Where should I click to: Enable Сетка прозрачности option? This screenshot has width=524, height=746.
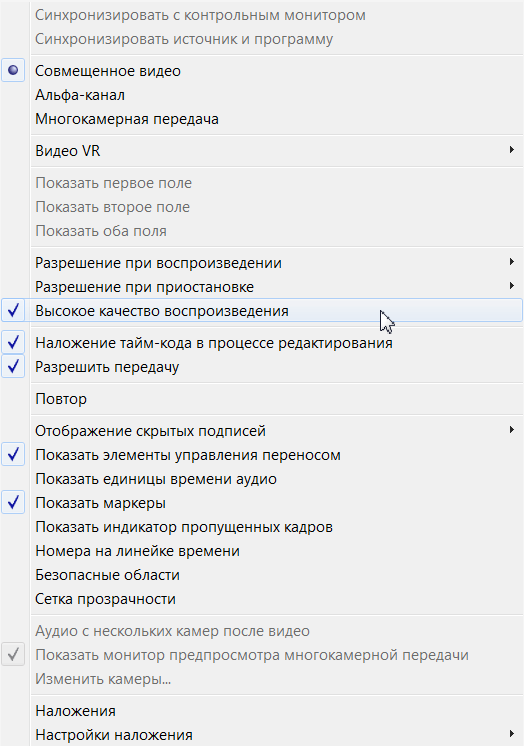262,599
